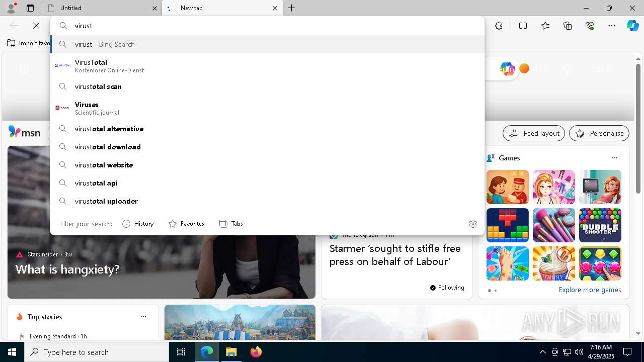Close the New tab tab
Viewport: 644px width, 362px height.
275,8
